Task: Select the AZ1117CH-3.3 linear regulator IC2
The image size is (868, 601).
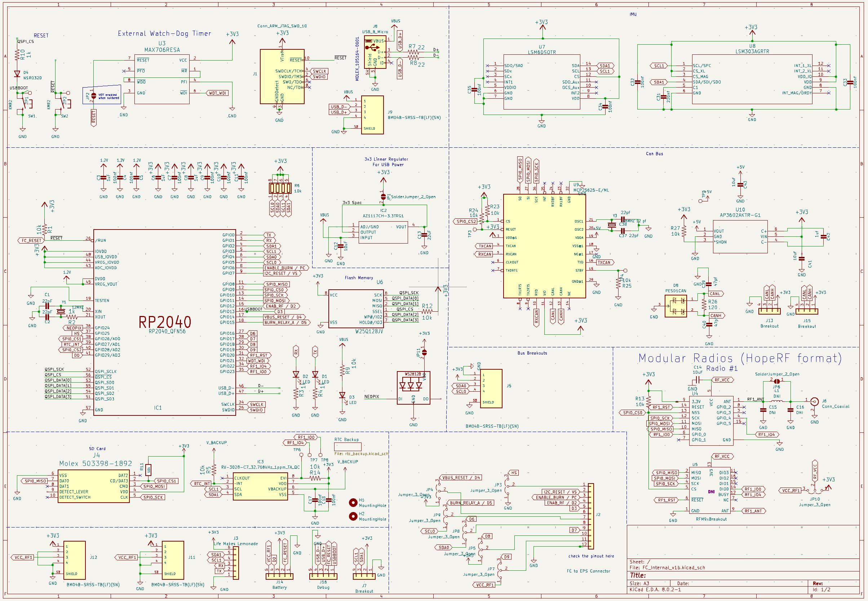Action: (x=383, y=232)
